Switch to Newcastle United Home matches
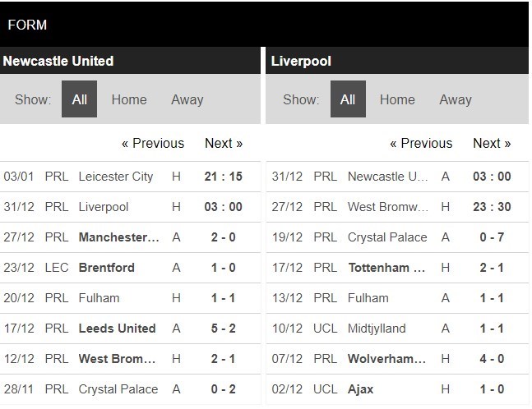This screenshot has width=532, height=409. coord(129,99)
